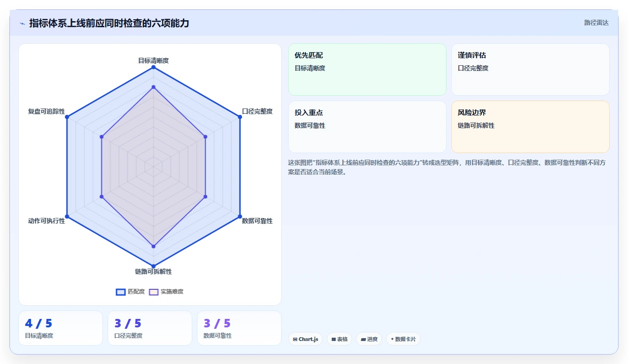628x364 pixels.
Task: Click 口径完整度 text in 谨慎评估 card
Action: 473,68
